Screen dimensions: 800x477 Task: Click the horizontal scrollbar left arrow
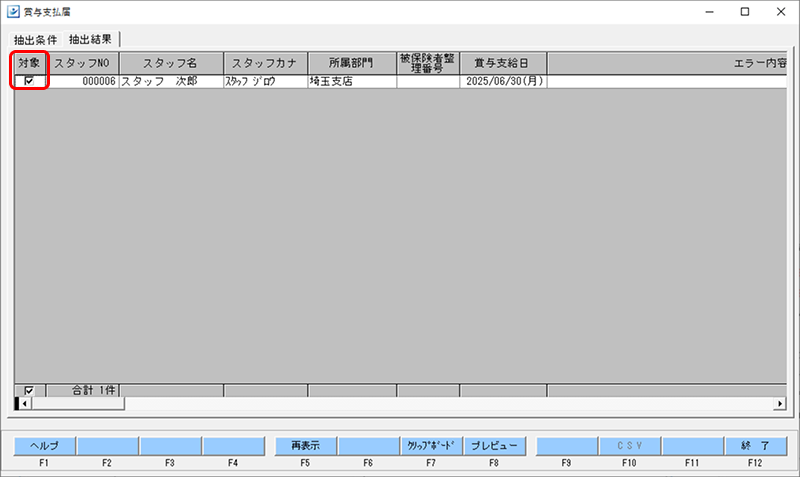coord(24,404)
